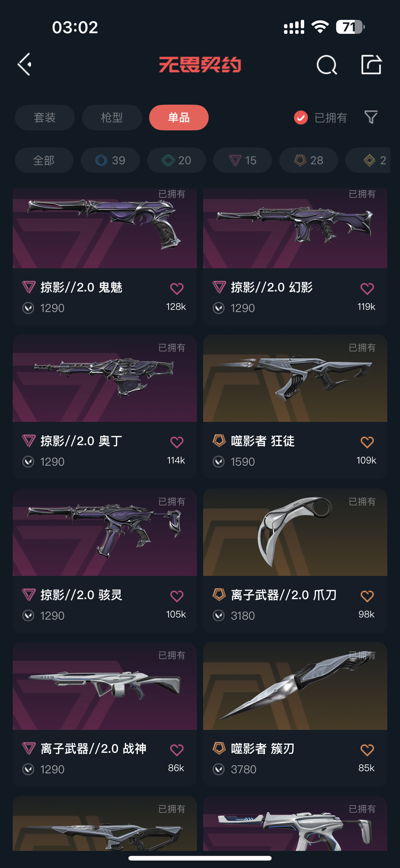Filter by orange tier showing 28

pyautogui.click(x=309, y=160)
